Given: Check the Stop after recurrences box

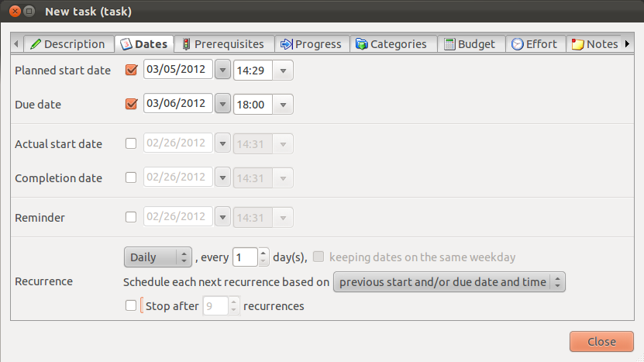Looking at the screenshot, I should [x=131, y=305].
